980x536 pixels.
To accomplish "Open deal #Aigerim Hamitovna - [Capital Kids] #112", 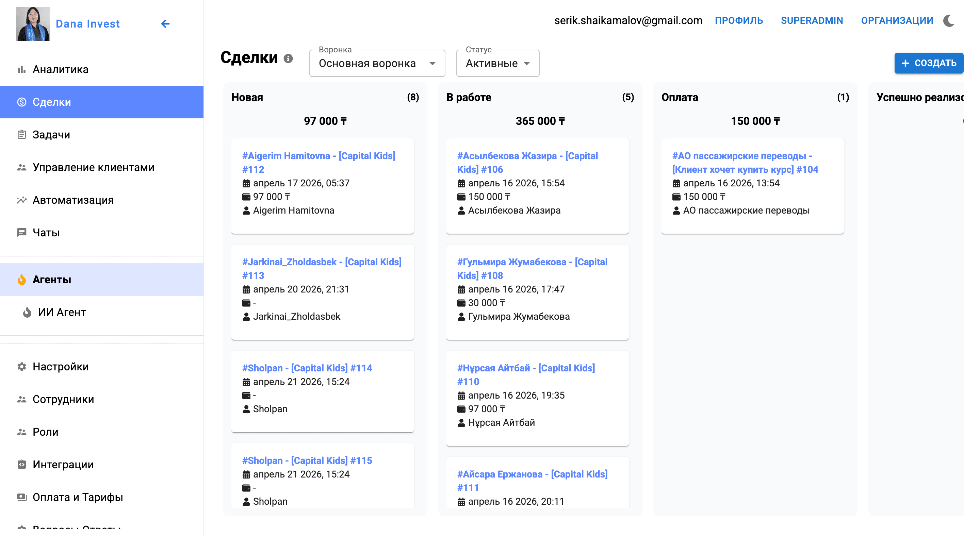I will [x=319, y=163].
